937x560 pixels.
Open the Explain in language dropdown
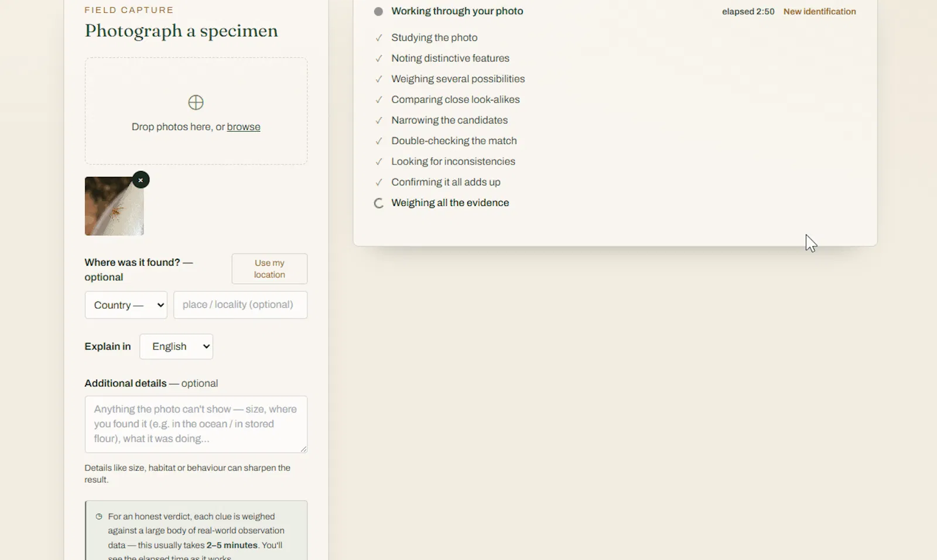[176, 346]
